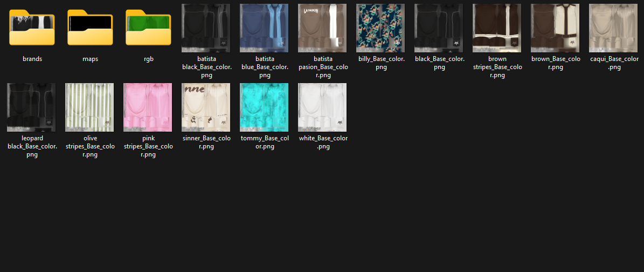The image size is (644, 272).
Task: Click the batista pasion_Base_color.png thumbnail
Action: click(x=322, y=28)
